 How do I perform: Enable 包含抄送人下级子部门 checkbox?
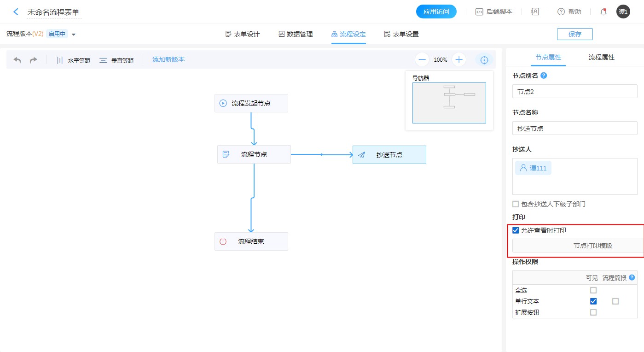tap(516, 204)
